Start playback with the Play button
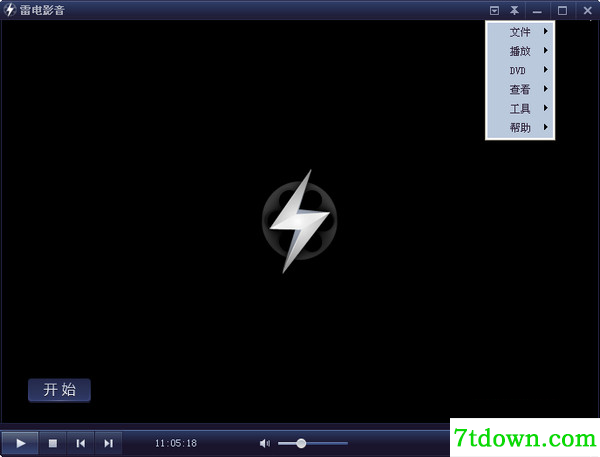This screenshot has height=457, width=600. [20, 443]
